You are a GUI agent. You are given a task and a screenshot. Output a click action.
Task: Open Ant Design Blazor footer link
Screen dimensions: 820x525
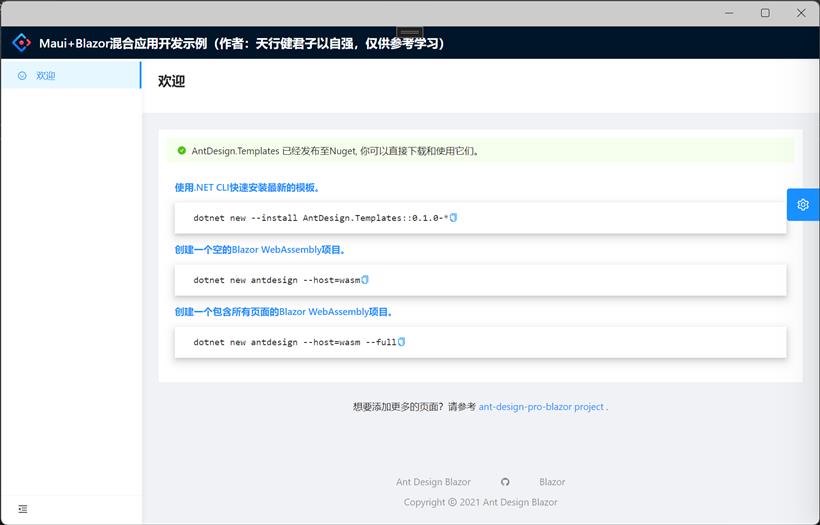click(x=433, y=482)
